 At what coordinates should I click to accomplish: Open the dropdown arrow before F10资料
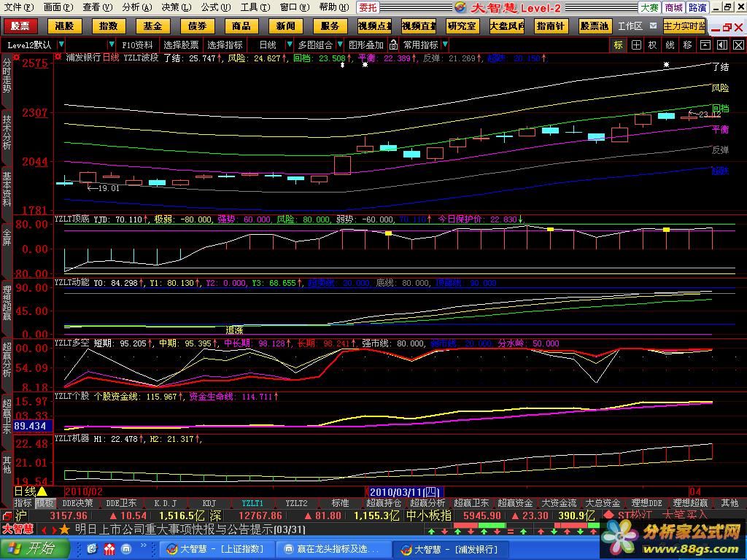[x=112, y=44]
